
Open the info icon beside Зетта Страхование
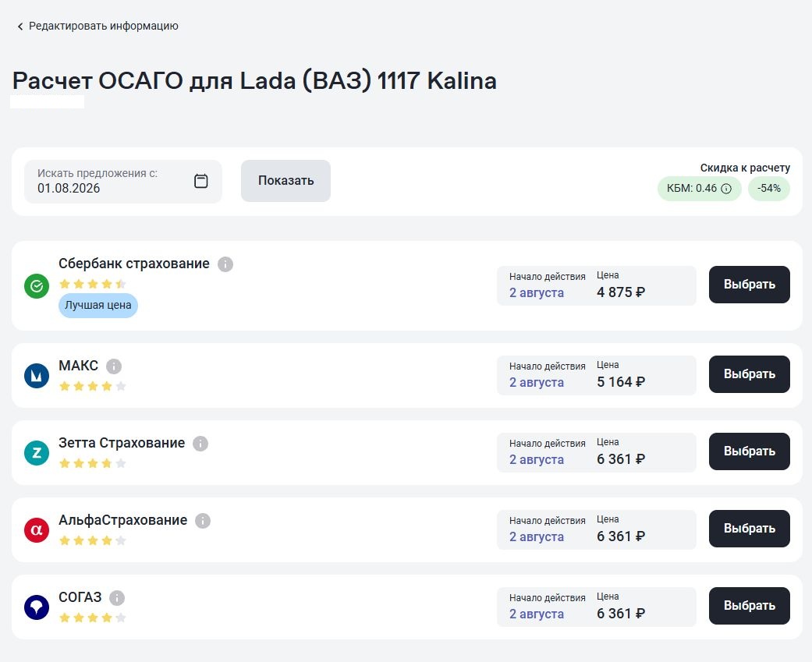coord(200,444)
